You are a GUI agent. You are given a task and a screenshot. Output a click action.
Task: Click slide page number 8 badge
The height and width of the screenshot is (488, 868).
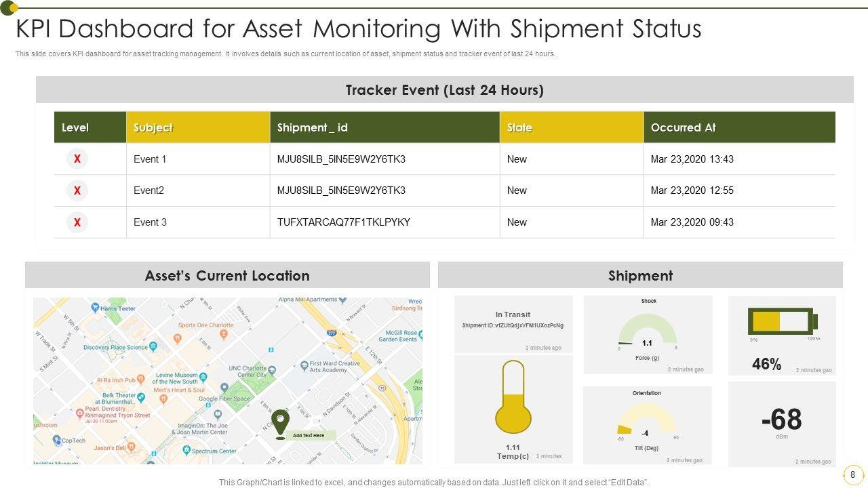(x=852, y=474)
